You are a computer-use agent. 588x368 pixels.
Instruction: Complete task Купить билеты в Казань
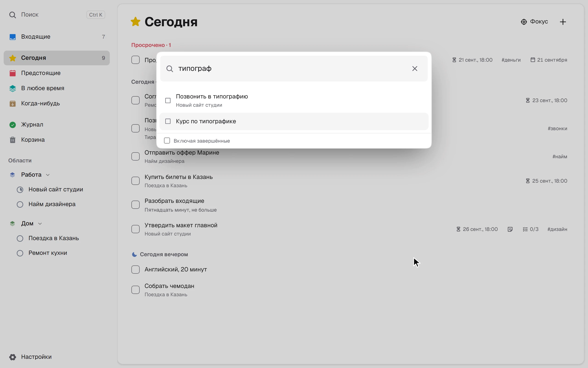click(135, 181)
